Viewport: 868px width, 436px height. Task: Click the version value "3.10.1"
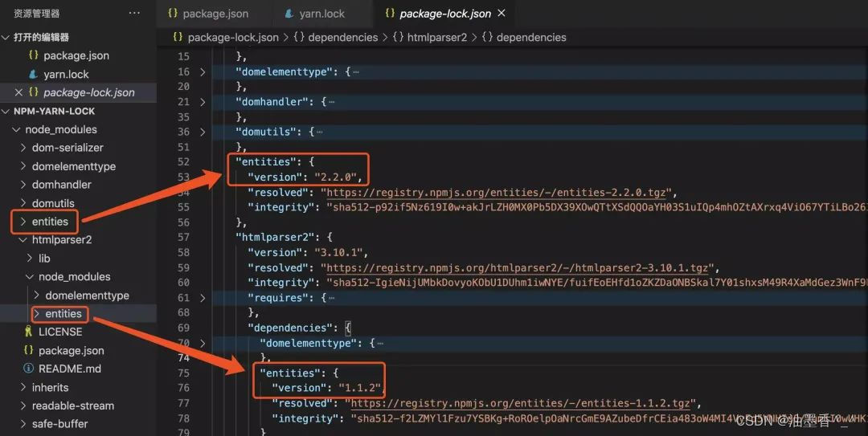(x=338, y=252)
